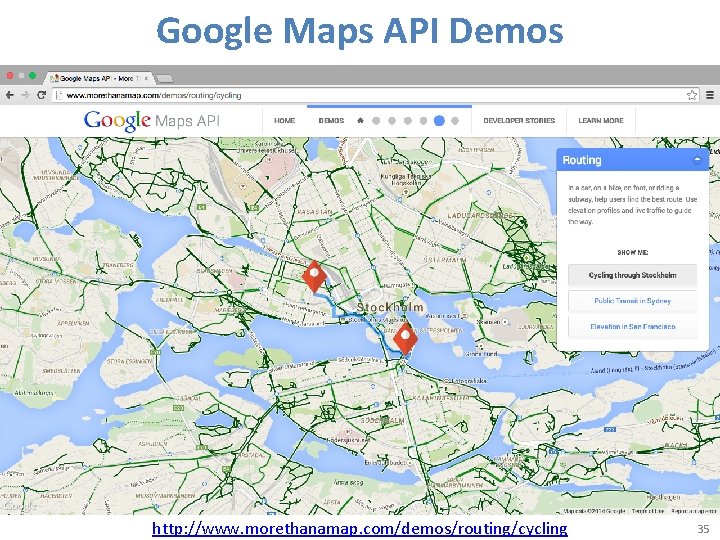Click the Stockholm city label on map

(390, 307)
